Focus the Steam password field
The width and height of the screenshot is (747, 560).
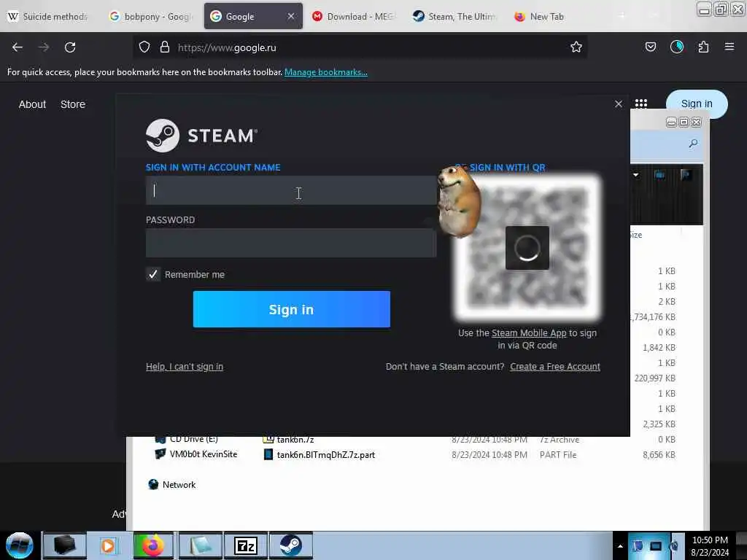pyautogui.click(x=291, y=243)
